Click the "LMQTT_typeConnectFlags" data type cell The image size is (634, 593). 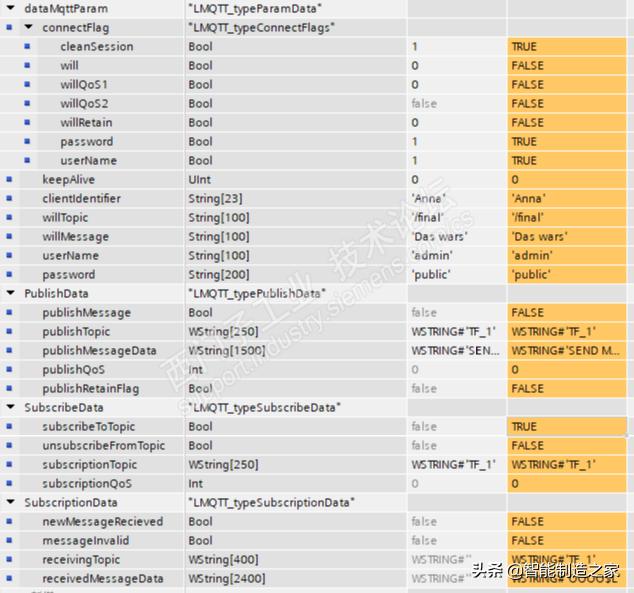click(296, 27)
